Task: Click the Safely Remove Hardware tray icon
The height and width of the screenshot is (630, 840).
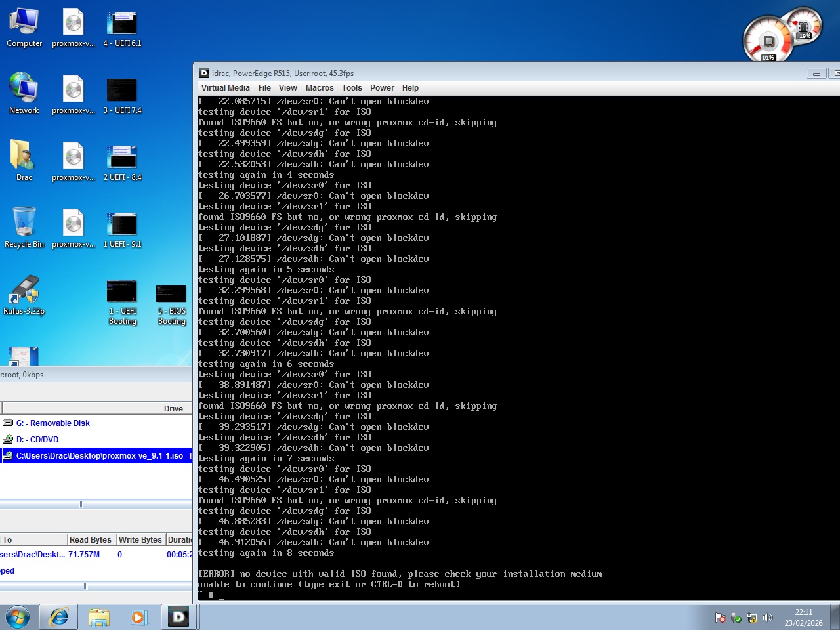Action: tap(736, 618)
